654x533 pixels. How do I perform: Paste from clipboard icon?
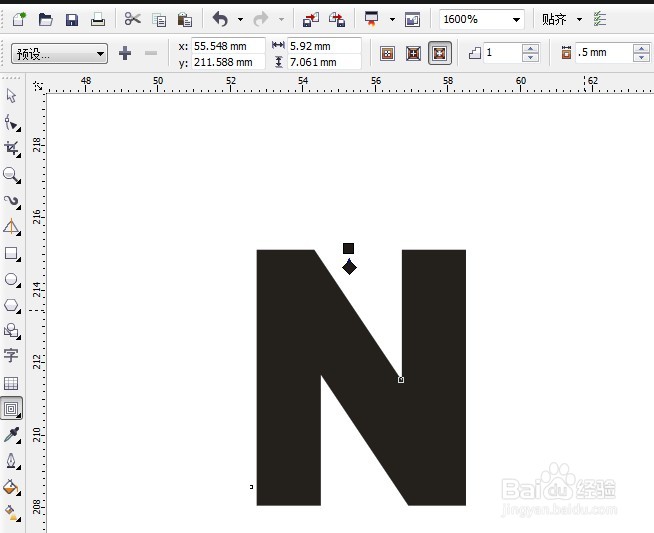coord(184,20)
